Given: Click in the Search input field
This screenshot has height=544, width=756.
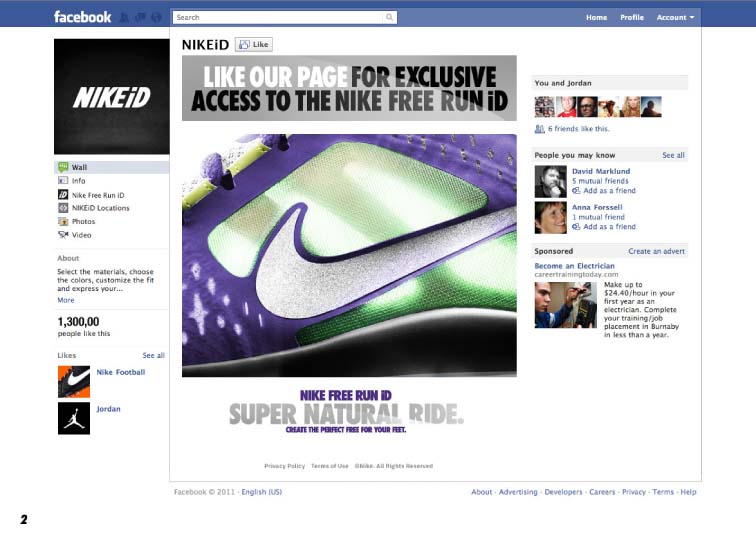Looking at the screenshot, I should click(x=279, y=17).
